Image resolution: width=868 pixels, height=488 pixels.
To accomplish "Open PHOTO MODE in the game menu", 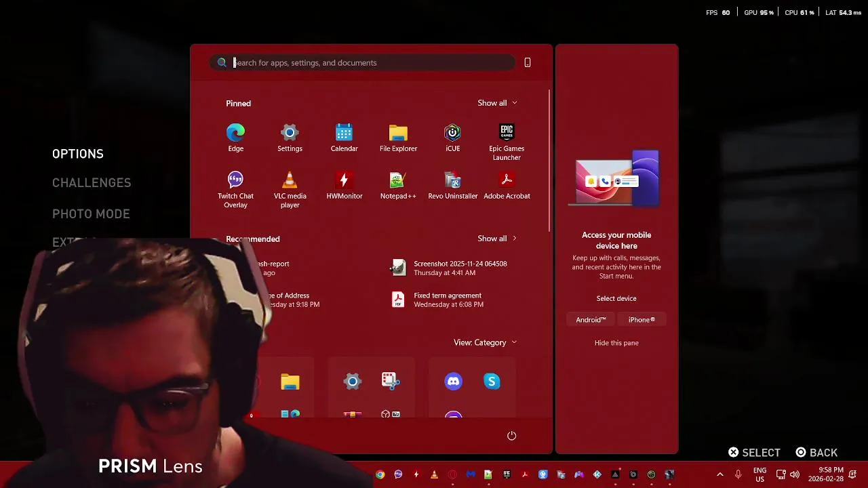I will pyautogui.click(x=91, y=213).
